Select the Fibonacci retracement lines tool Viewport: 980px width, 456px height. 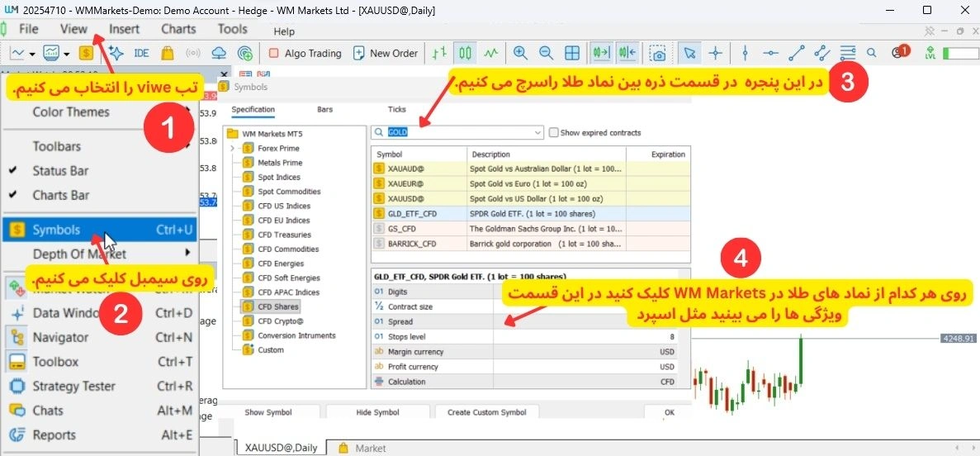click(x=848, y=53)
